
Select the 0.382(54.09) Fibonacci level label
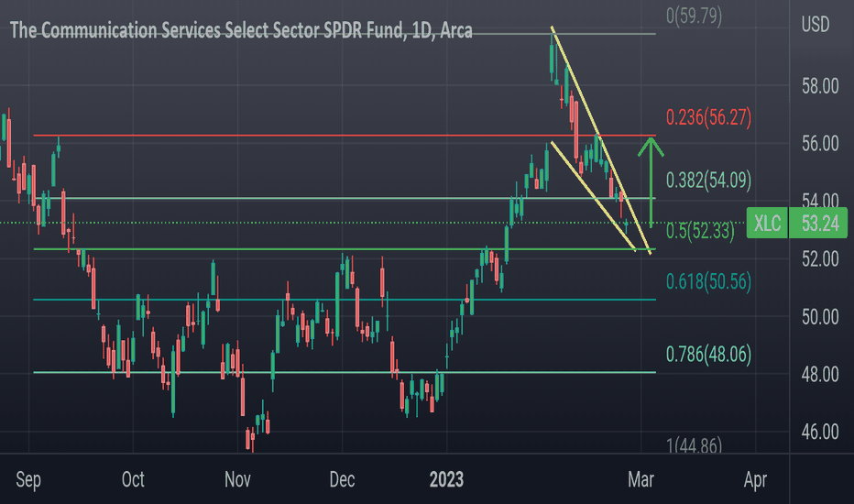point(708,180)
